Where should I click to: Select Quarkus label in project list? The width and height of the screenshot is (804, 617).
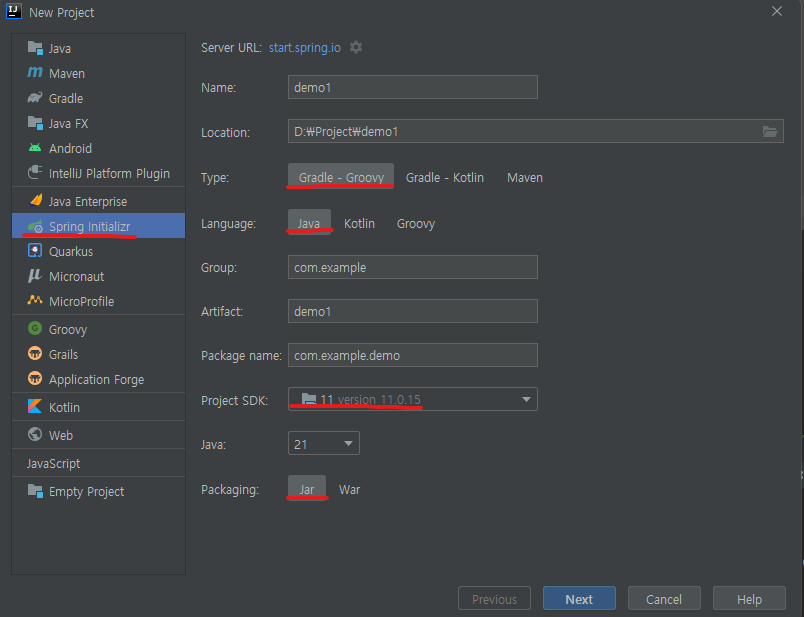click(x=71, y=251)
